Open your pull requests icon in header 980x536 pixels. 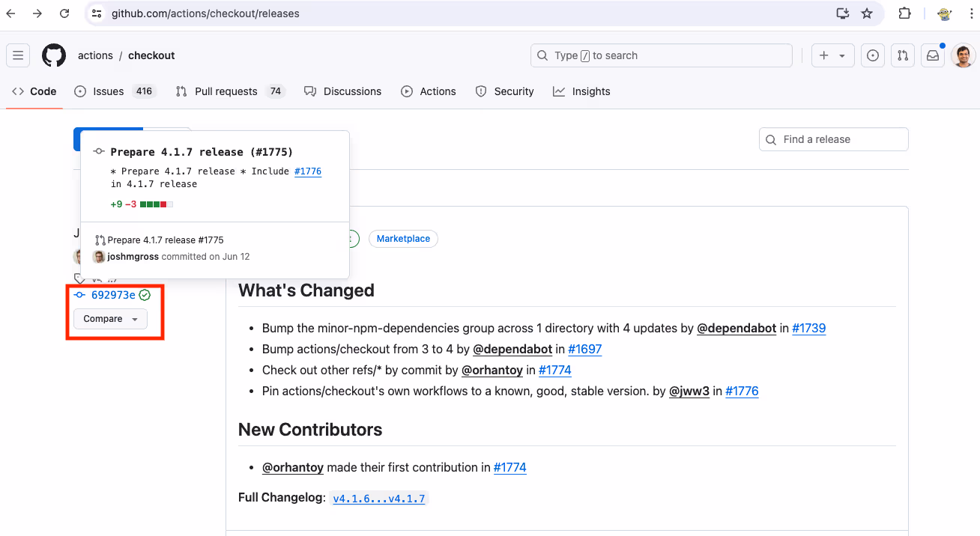click(903, 55)
